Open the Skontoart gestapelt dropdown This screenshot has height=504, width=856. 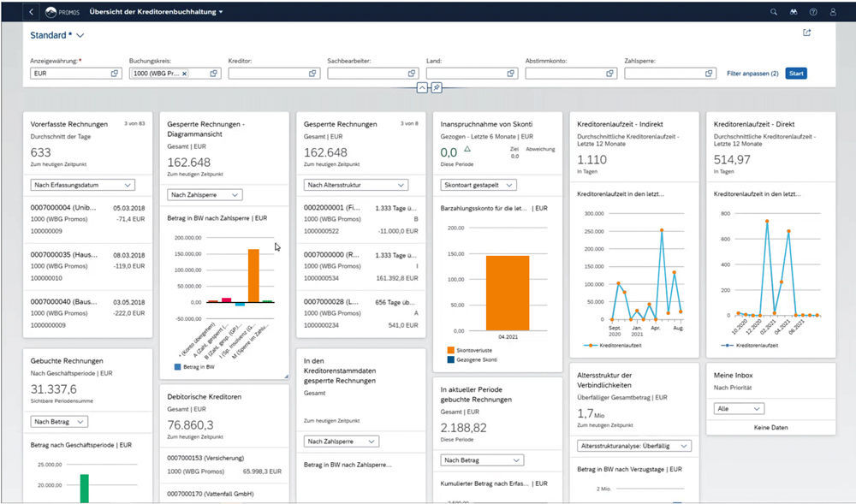click(479, 185)
